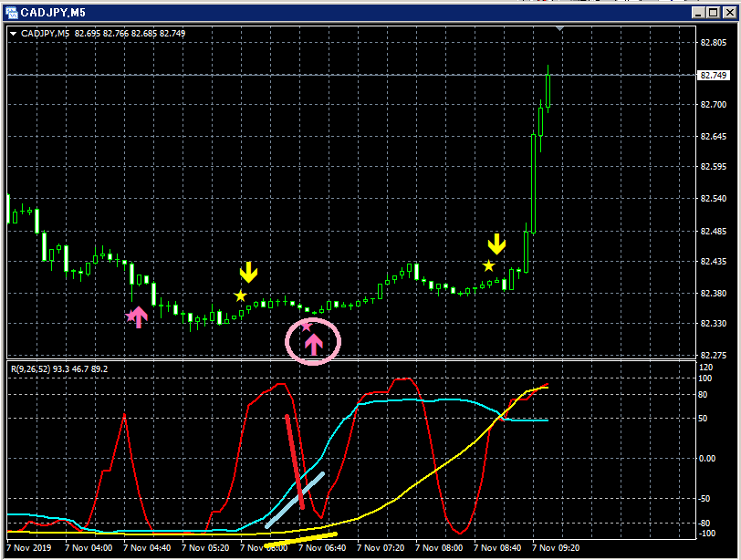Click price scale value 82.700
Image resolution: width=741 pixels, height=560 pixels.
pos(714,104)
